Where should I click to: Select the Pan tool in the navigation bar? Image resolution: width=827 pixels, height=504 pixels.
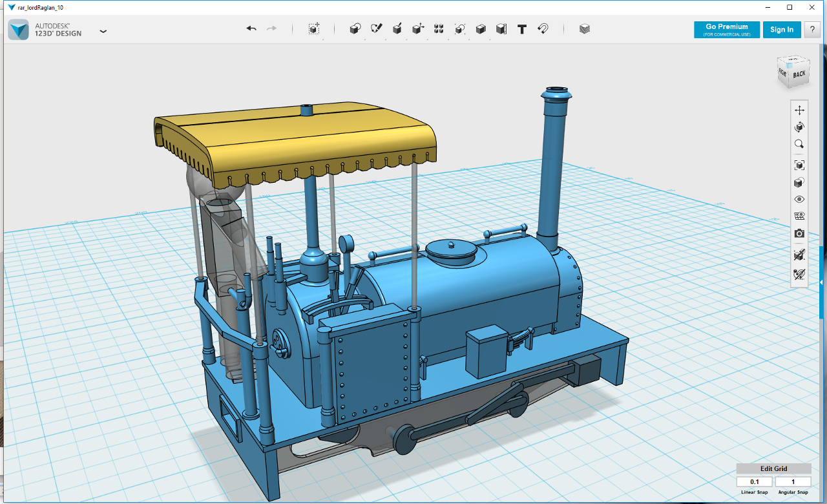(x=799, y=110)
